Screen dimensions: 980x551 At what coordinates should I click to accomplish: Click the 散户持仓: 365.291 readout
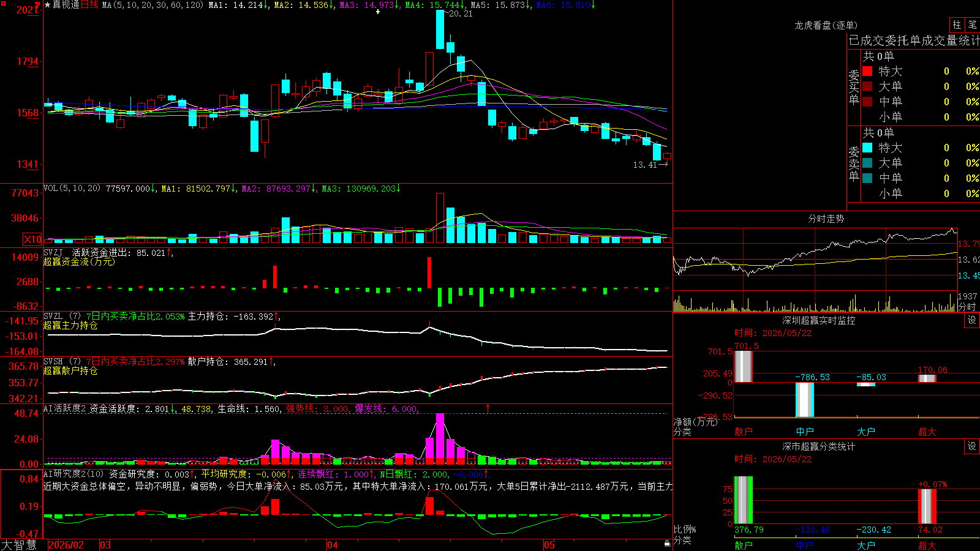[x=230, y=362]
